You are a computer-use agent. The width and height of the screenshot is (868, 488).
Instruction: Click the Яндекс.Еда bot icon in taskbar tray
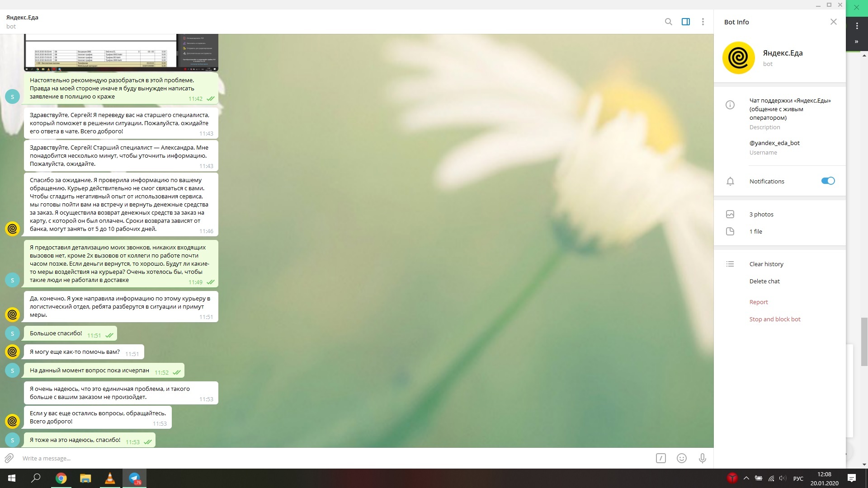point(731,478)
